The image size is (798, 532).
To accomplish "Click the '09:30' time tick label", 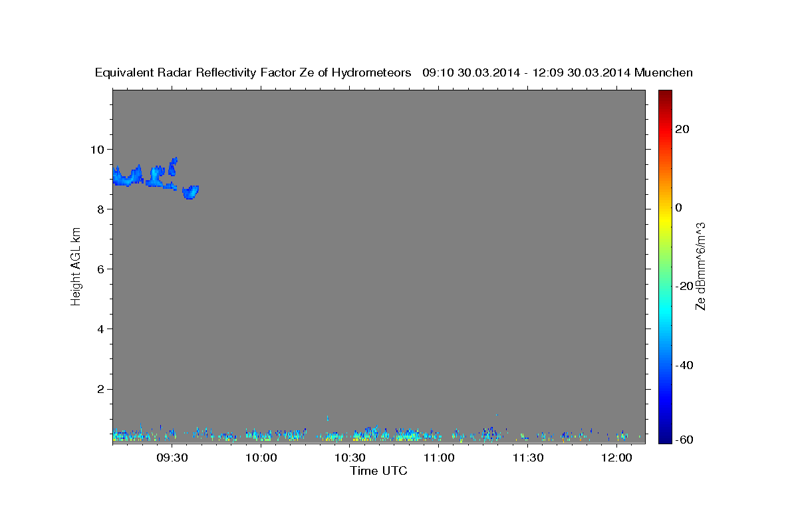I will (x=172, y=458).
